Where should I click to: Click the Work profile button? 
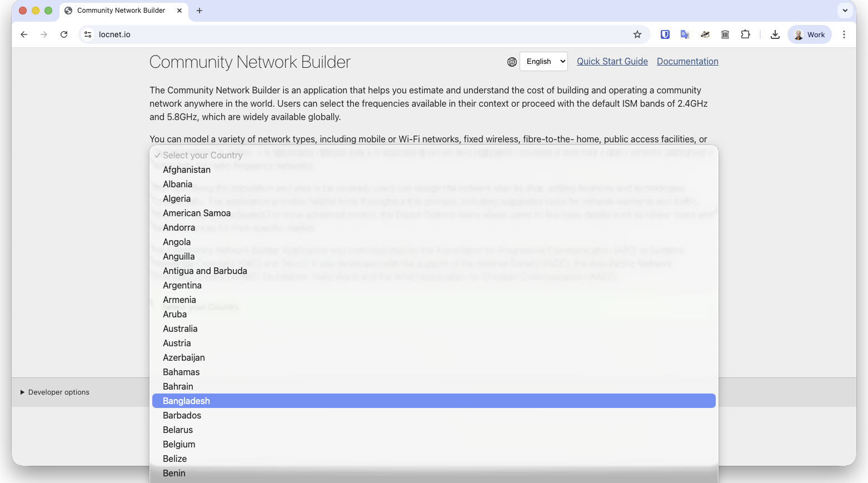[809, 34]
